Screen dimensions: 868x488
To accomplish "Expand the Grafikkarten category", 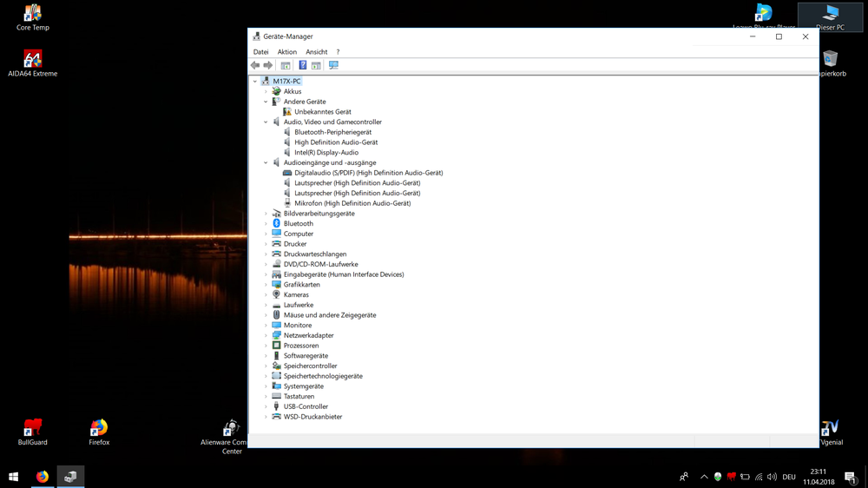I will pyautogui.click(x=266, y=285).
